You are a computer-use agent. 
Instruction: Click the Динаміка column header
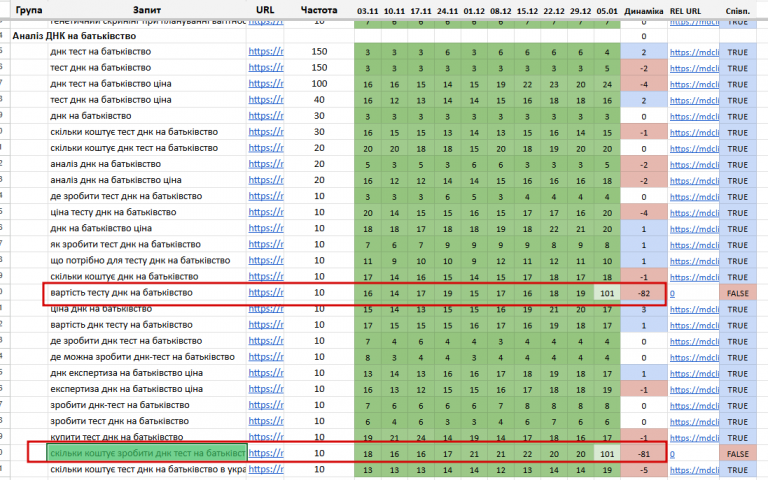click(644, 11)
